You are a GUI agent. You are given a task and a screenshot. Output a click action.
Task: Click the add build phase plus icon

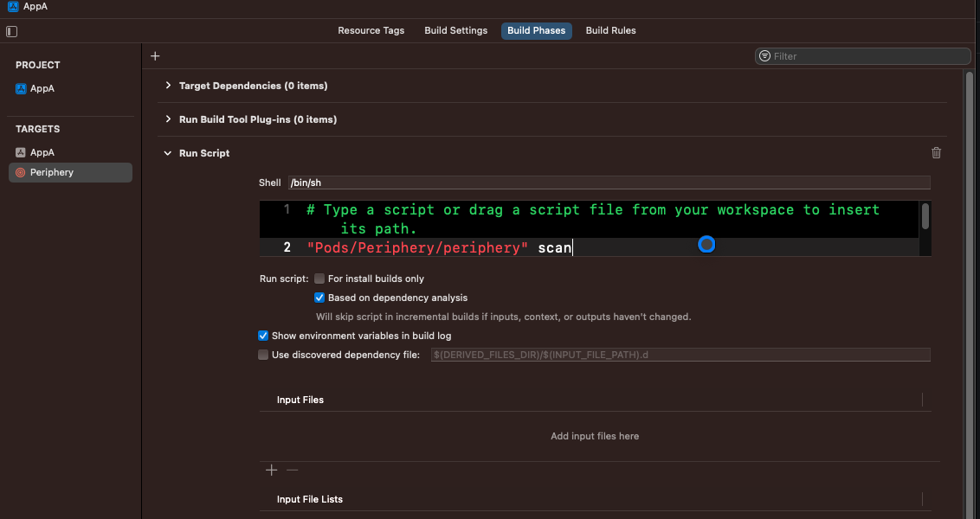(x=155, y=55)
